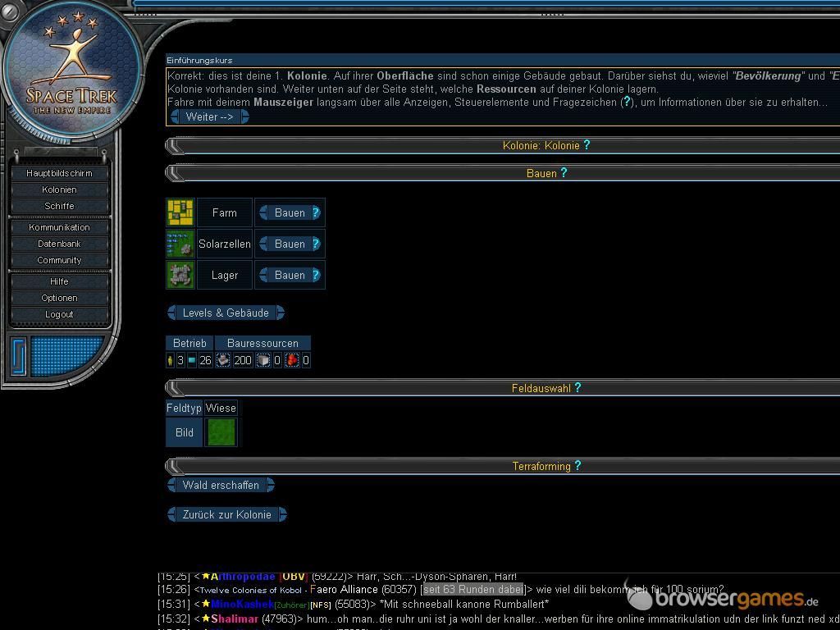Image resolution: width=840 pixels, height=630 pixels.
Task: Open the Community menu entry
Action: coord(59,260)
